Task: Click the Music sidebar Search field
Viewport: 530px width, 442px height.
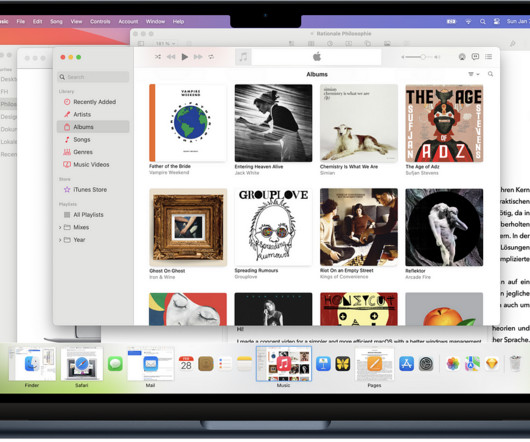Action: [93, 77]
